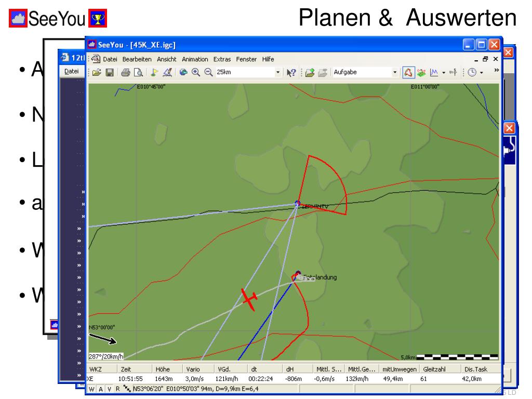Click the trophy icon beside SeeYou logo
This screenshot has height=399, width=532.
coord(98,18)
